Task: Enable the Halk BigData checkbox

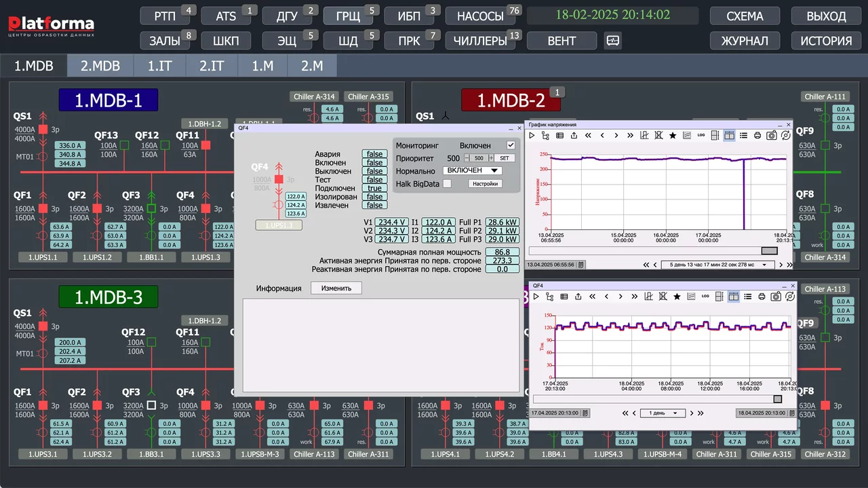Action: 447,183
